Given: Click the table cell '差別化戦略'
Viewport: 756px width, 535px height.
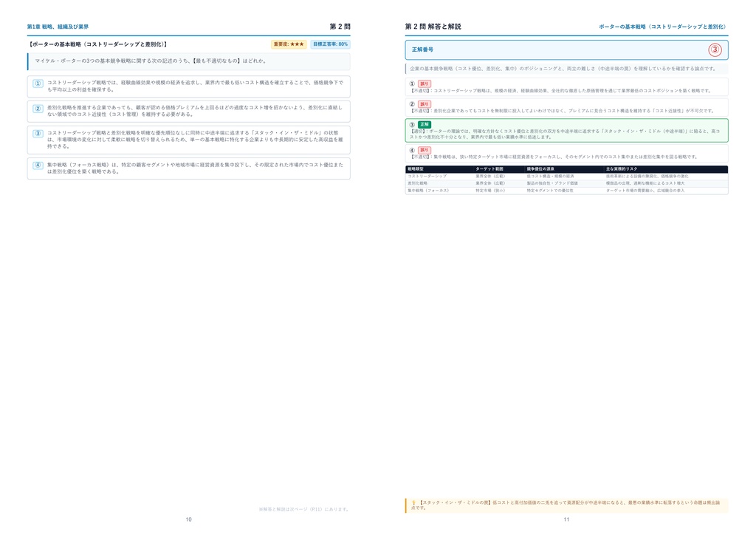Looking at the screenshot, I should [x=418, y=183].
